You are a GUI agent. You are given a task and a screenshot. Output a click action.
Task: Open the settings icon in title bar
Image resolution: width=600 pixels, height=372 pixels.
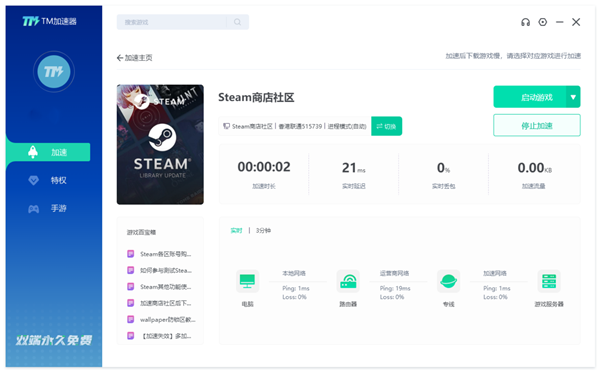(543, 22)
